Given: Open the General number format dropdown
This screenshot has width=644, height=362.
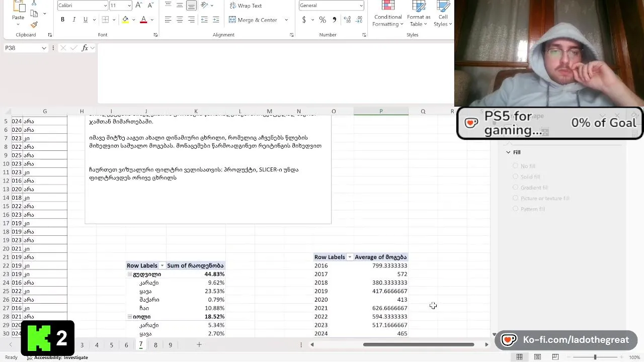Looking at the screenshot, I should [x=361, y=6].
